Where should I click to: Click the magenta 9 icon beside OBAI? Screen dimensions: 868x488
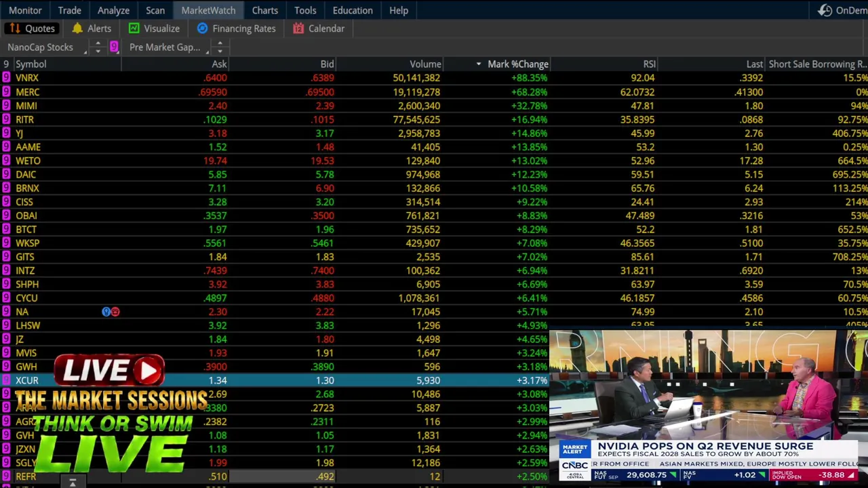click(x=6, y=216)
